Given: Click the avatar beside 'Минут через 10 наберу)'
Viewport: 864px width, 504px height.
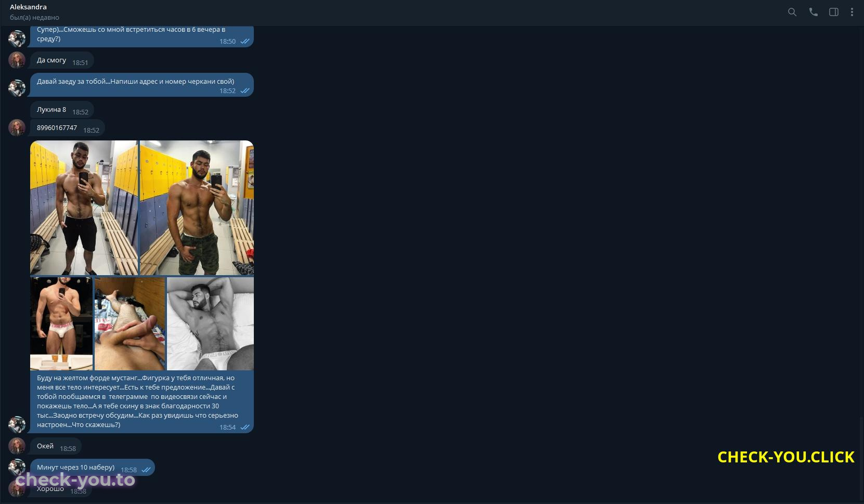Looking at the screenshot, I should [17, 468].
